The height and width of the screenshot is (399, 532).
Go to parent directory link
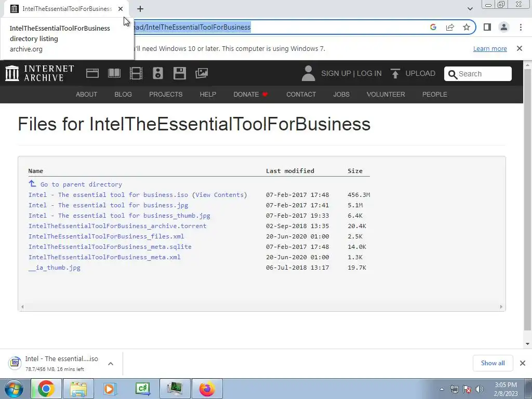81,184
